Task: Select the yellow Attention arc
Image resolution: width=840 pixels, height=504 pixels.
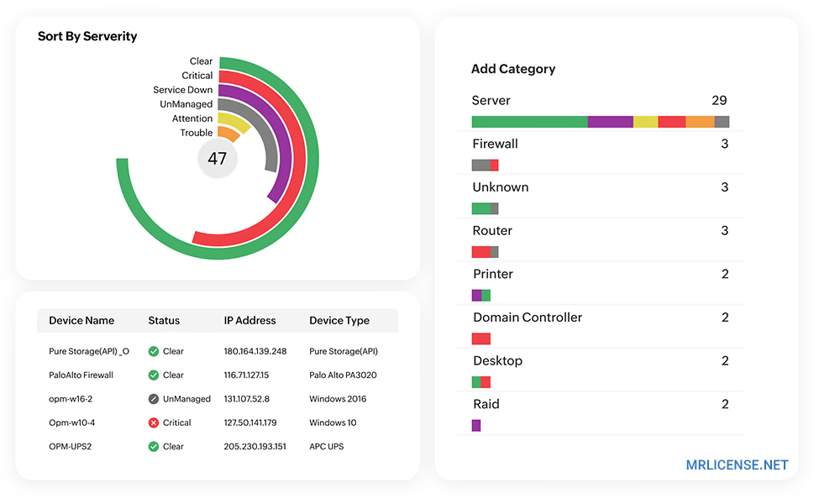Action: 234,122
